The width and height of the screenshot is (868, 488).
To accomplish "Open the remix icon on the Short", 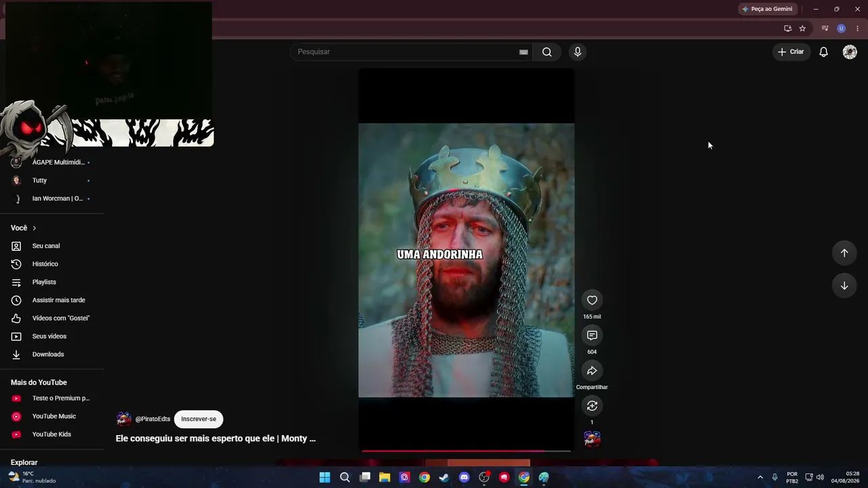I will [592, 406].
